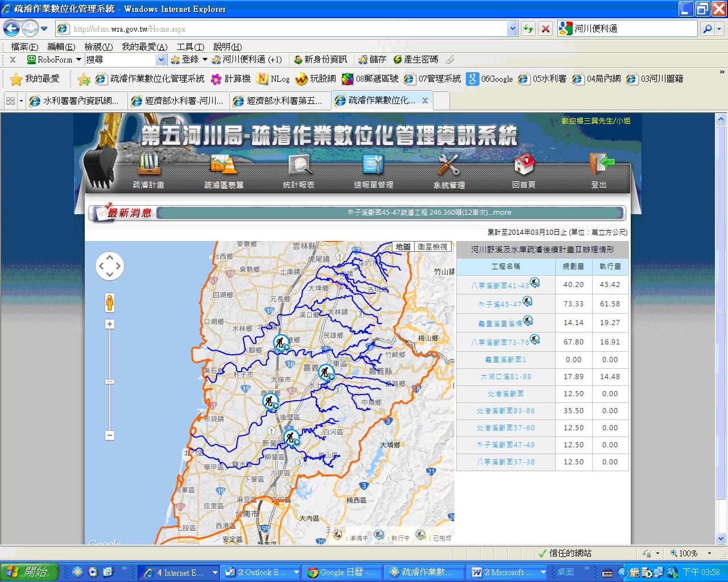Open the 疏濬區彙整 navigation icon
Screen dimensions: 728x582
point(224,165)
